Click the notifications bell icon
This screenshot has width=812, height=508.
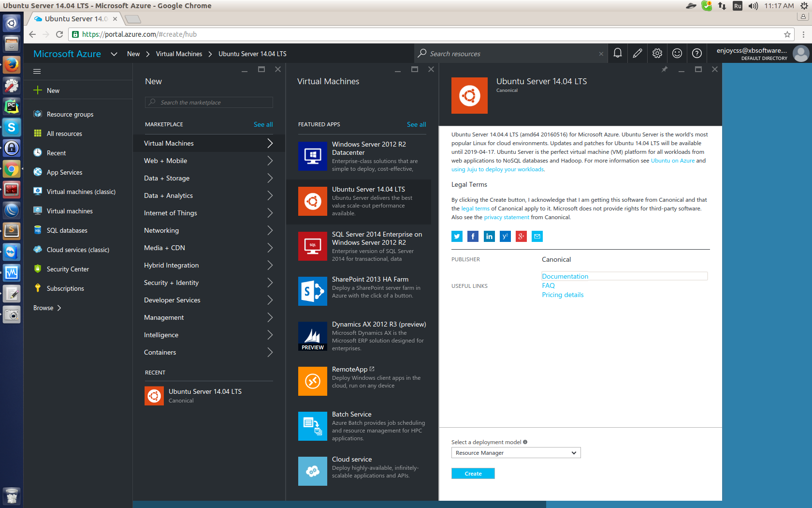617,53
